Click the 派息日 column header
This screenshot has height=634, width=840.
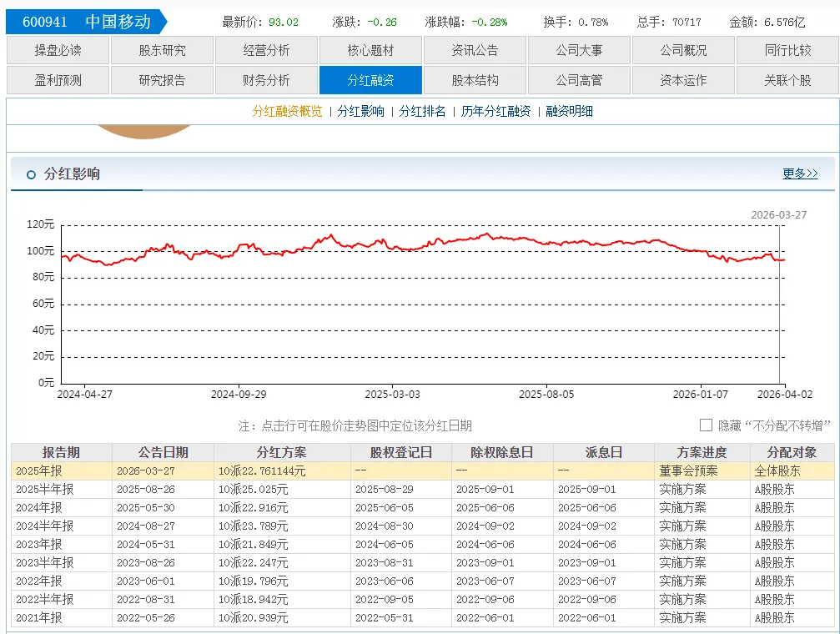[603, 452]
